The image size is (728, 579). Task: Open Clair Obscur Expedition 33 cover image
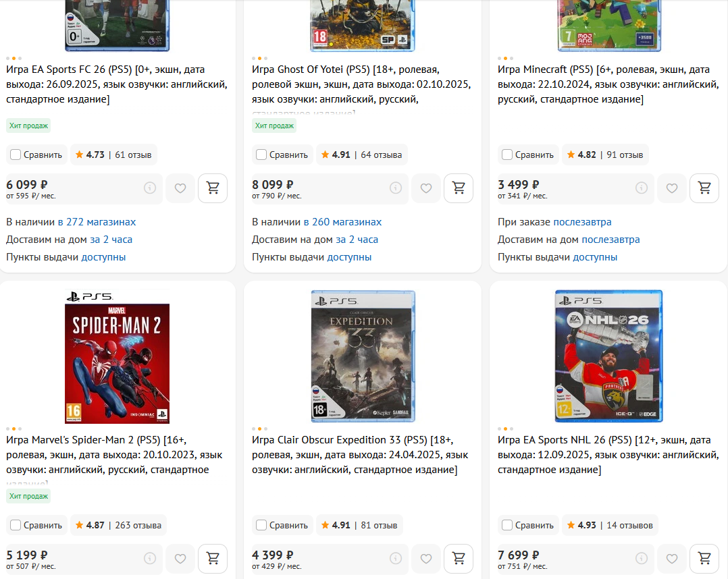363,356
